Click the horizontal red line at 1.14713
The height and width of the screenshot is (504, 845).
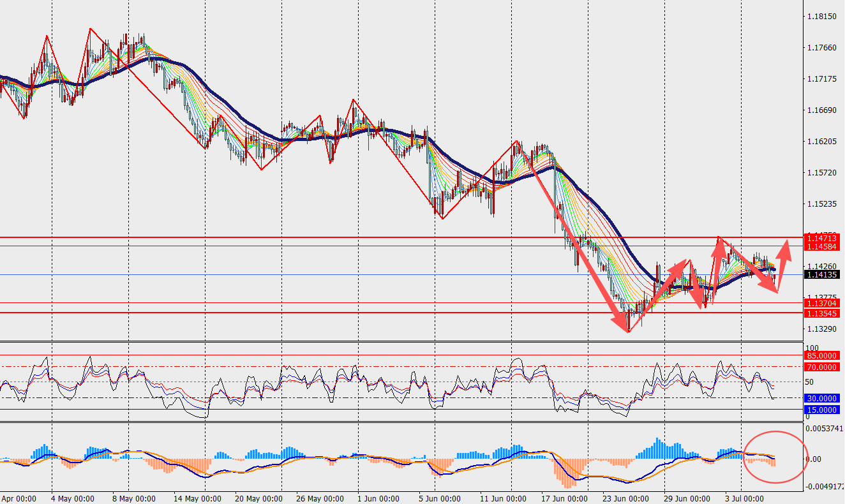[401, 237]
